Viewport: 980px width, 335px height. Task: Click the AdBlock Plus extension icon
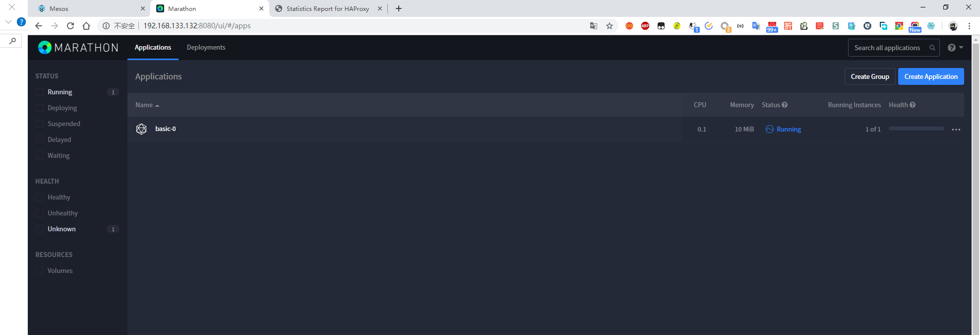pyautogui.click(x=645, y=26)
